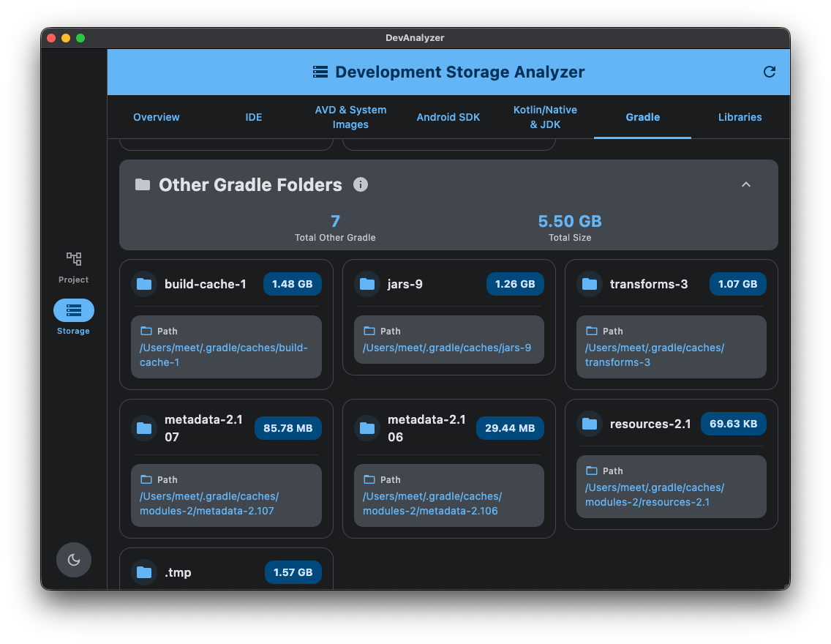Open the Project section in the sidebar
The image size is (831, 644).
pyautogui.click(x=74, y=267)
